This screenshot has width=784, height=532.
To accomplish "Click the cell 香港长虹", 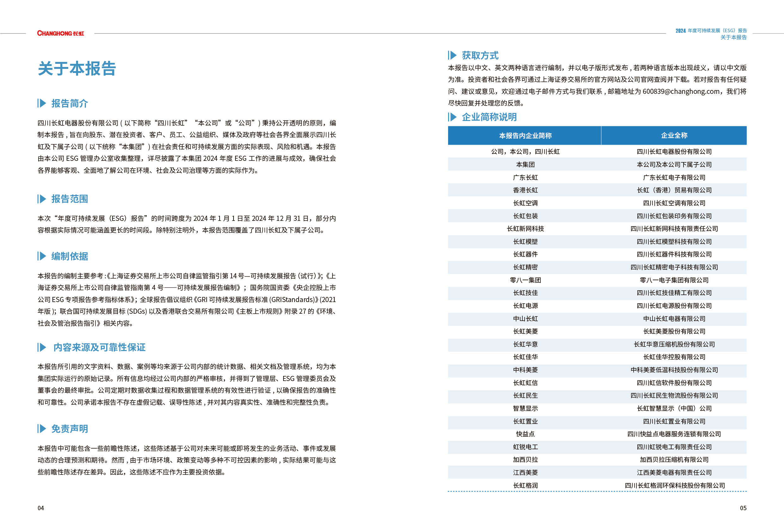I will [x=525, y=190].
